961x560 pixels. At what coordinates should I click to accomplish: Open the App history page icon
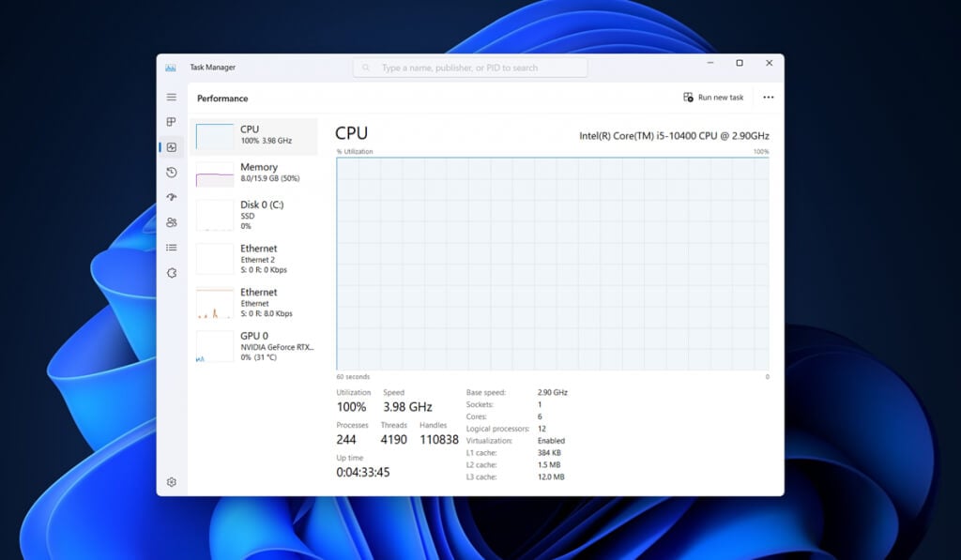[172, 173]
